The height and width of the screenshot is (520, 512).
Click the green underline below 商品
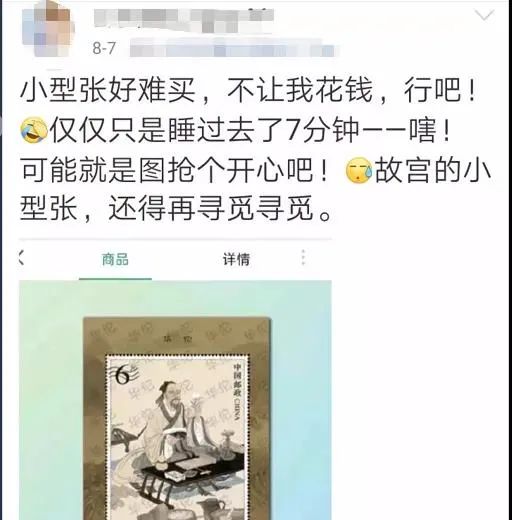115,278
